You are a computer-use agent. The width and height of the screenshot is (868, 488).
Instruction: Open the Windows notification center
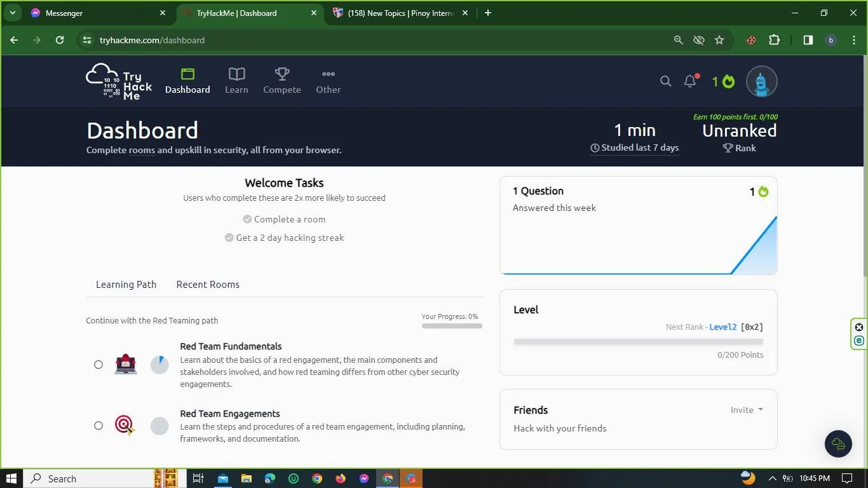click(x=847, y=478)
